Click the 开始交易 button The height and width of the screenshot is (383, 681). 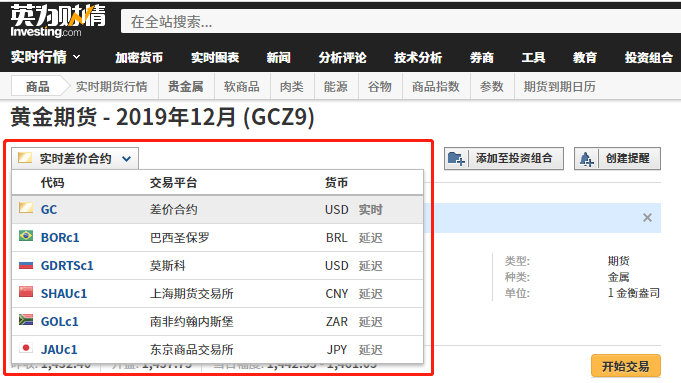(x=625, y=366)
